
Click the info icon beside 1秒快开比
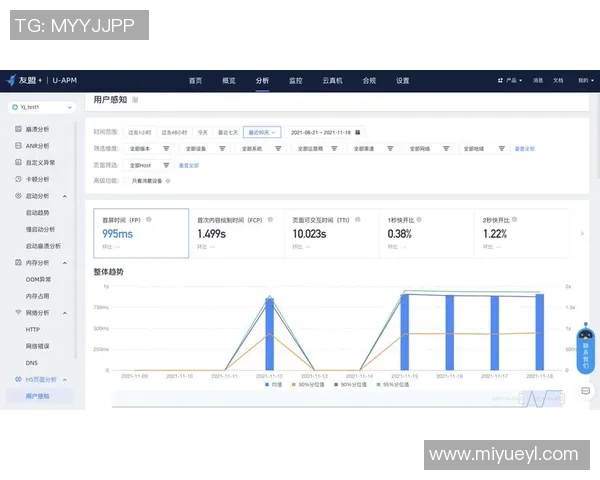click(x=419, y=219)
